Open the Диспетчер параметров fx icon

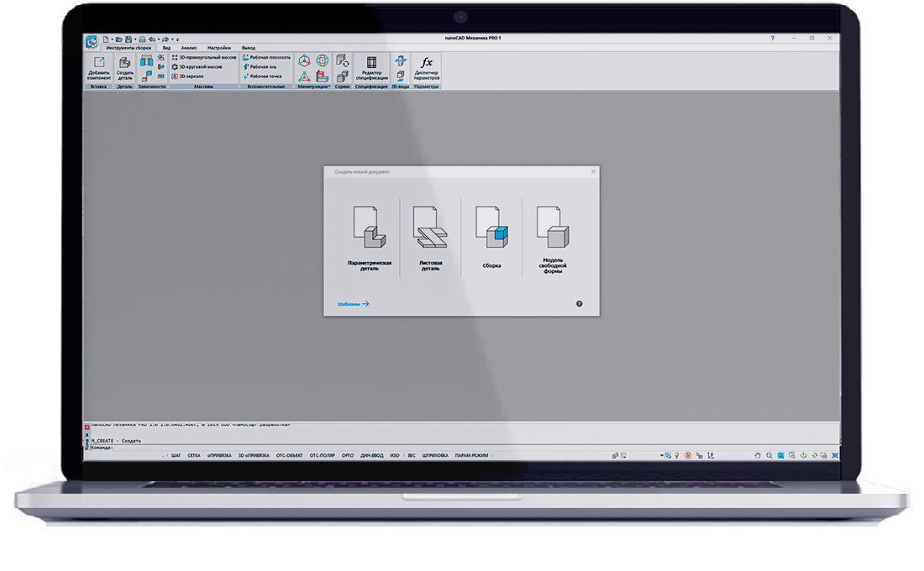click(426, 65)
